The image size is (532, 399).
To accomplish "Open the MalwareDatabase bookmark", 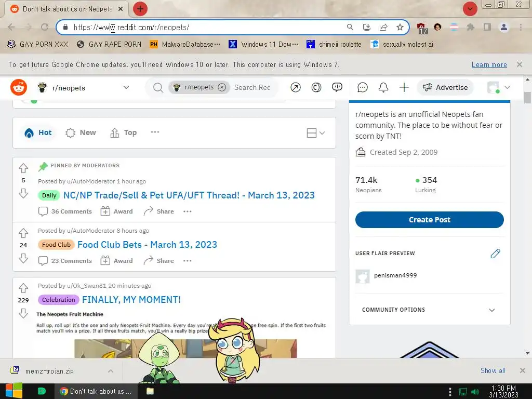I will (x=185, y=44).
